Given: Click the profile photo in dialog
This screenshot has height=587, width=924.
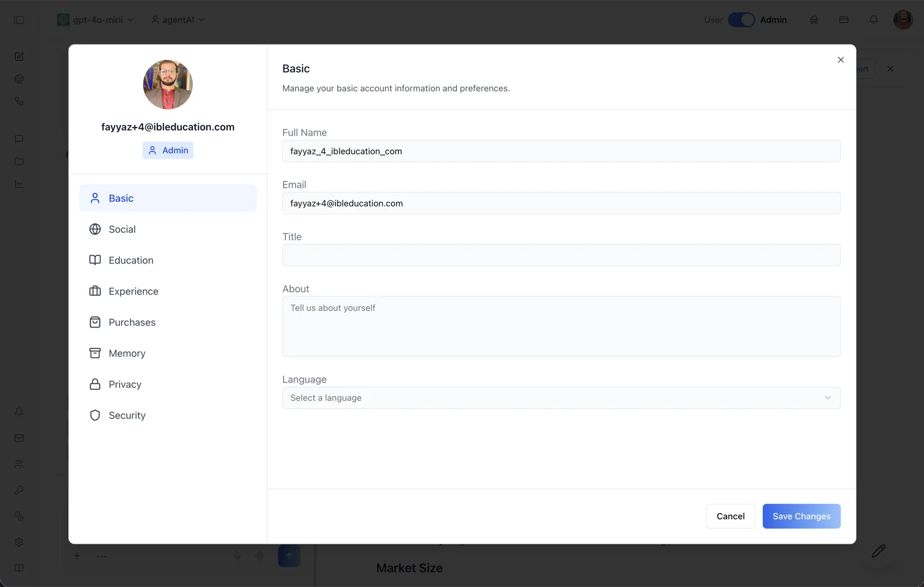Looking at the screenshot, I should click(168, 84).
